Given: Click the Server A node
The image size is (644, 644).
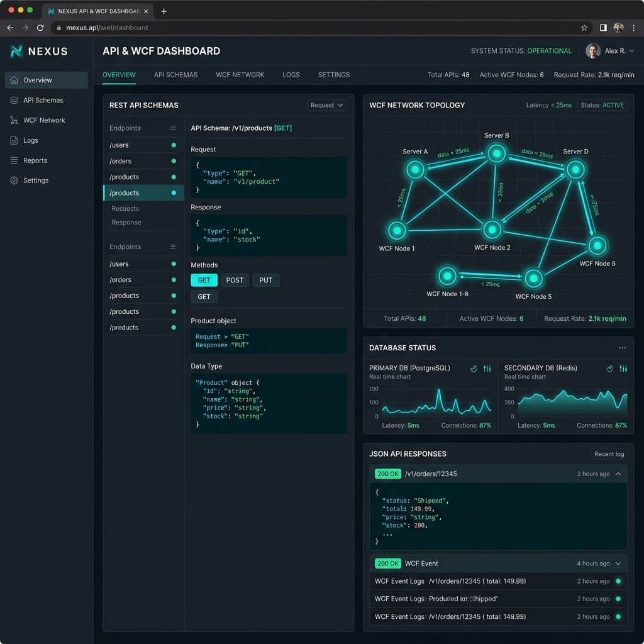Looking at the screenshot, I should [x=415, y=169].
